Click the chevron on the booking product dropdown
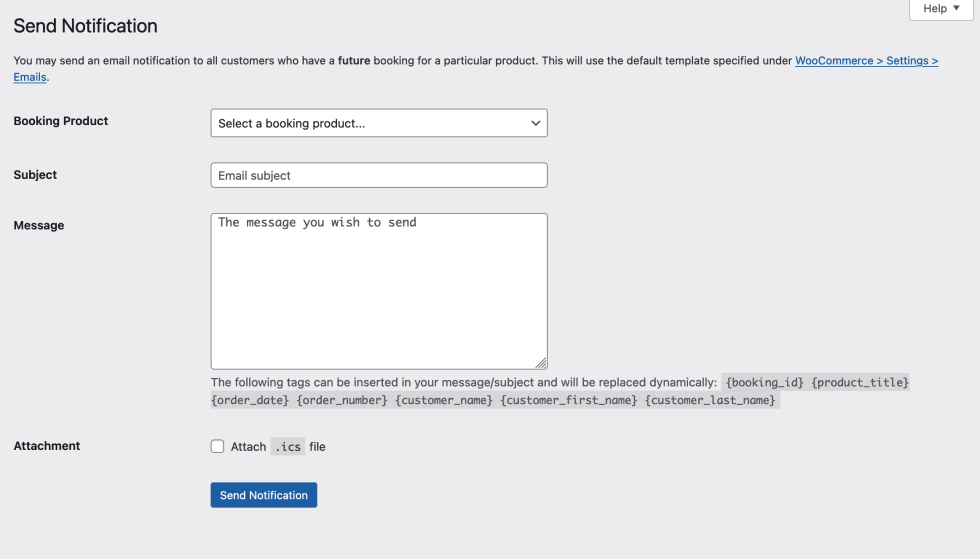The height and width of the screenshot is (559, 980). click(x=536, y=123)
